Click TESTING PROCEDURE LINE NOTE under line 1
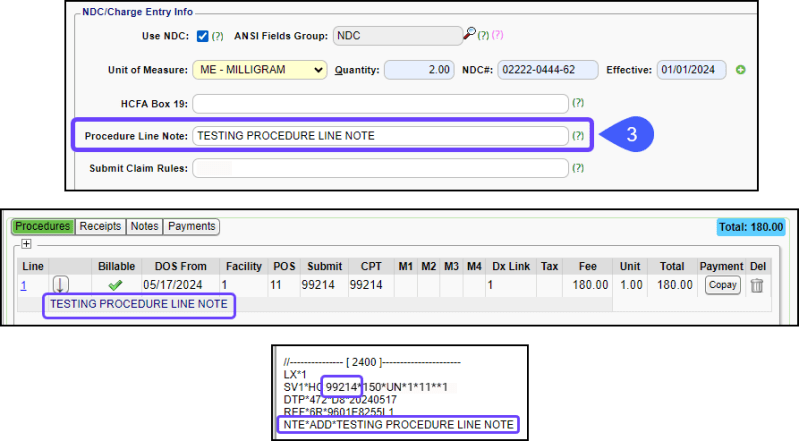The width and height of the screenshot is (799, 441). click(x=139, y=304)
